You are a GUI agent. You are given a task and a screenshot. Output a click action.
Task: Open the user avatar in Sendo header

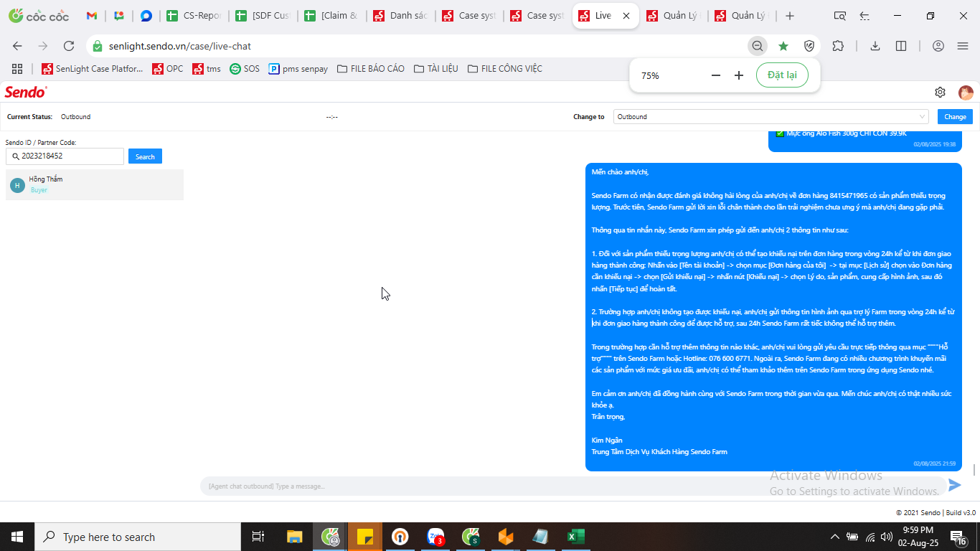966,92
